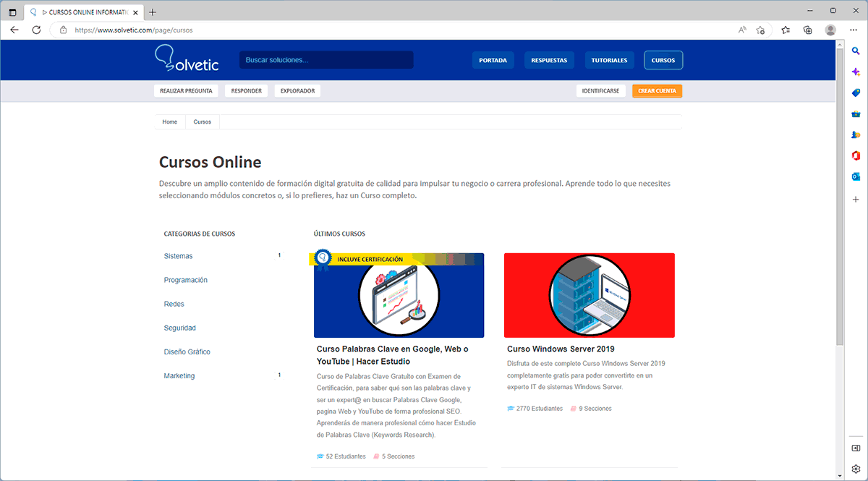Open the Favorites list icon
The image size is (868, 481).
point(786,30)
